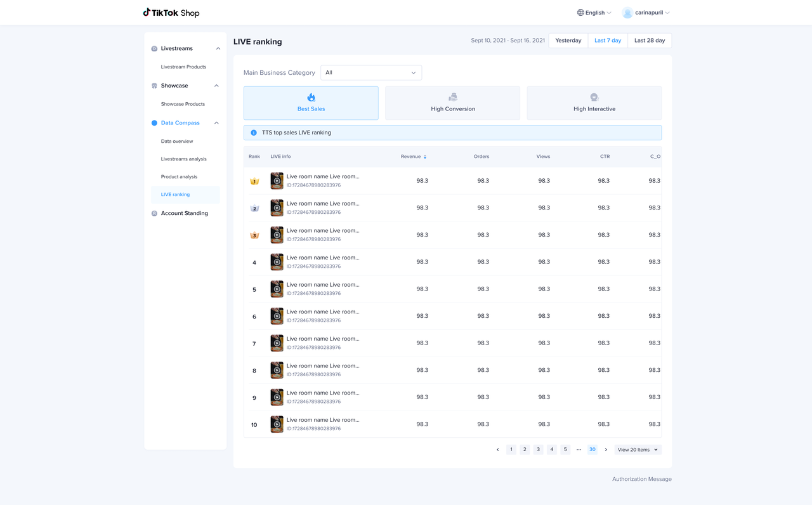Screen dimensions: 812x505
Task: Open the View 20 Items dropdown
Action: pyautogui.click(x=638, y=450)
